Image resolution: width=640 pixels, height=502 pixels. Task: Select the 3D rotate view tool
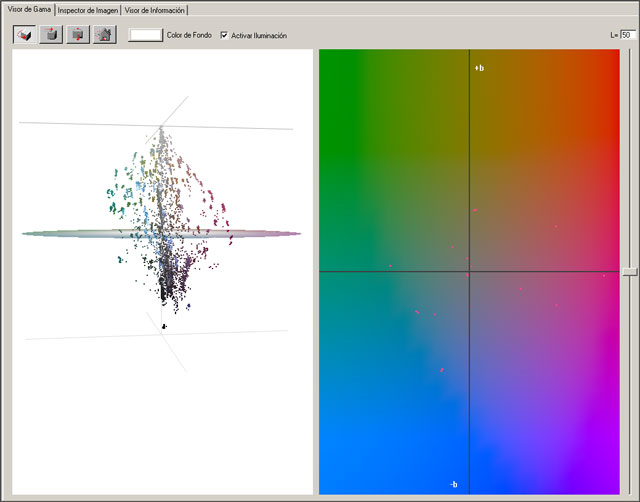pyautogui.click(x=25, y=34)
